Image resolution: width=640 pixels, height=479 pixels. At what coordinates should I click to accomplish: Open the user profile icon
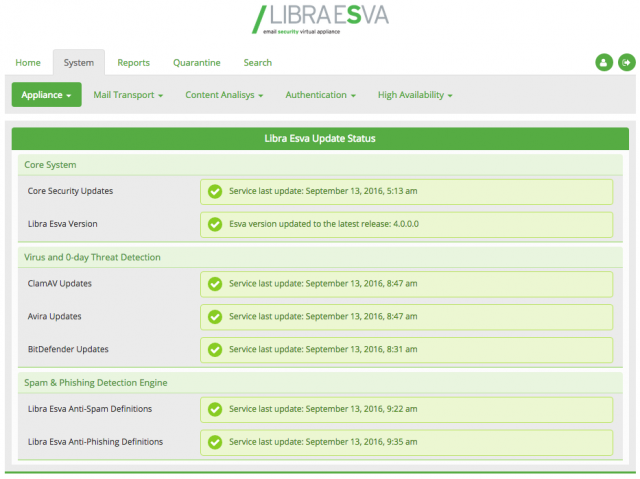click(604, 62)
